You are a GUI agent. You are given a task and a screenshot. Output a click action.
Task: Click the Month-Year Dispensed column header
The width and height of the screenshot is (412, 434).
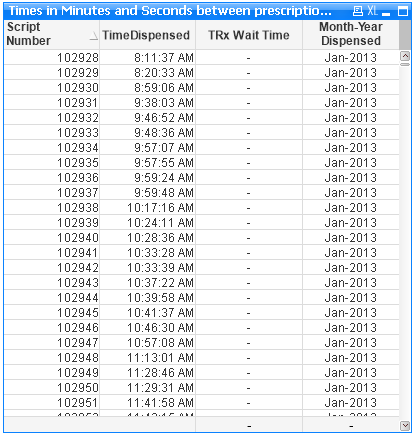(351, 34)
